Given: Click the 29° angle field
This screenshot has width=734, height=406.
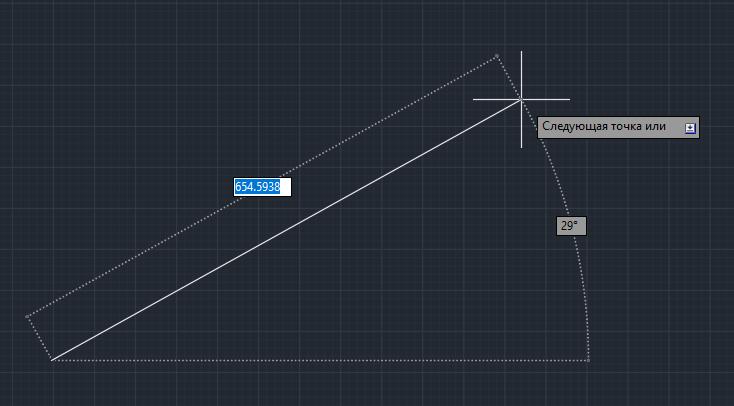Looking at the screenshot, I should pyautogui.click(x=571, y=226).
